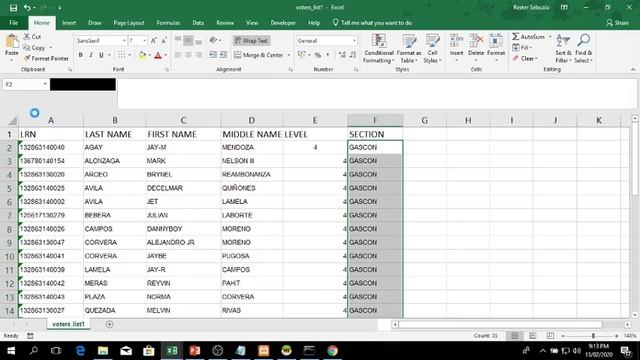Image resolution: width=640 pixels, height=360 pixels.
Task: Click the Increase Font Size icon
Action: 153,40
